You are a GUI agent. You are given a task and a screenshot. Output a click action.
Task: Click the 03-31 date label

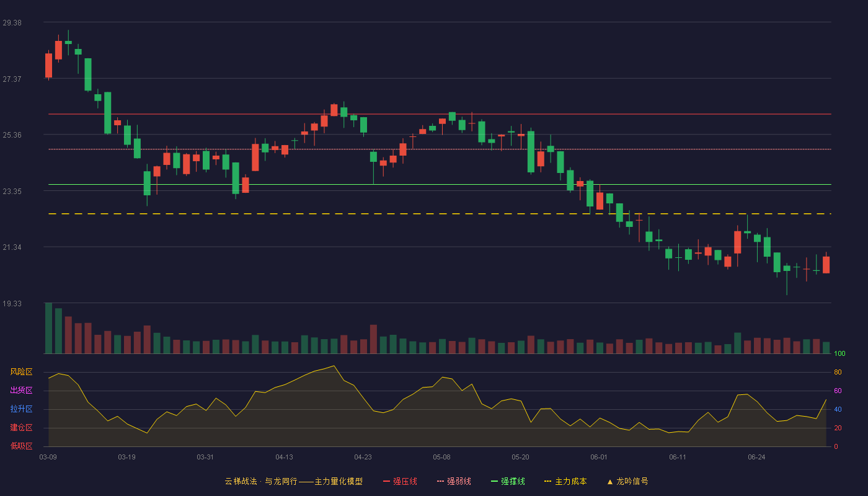coord(205,457)
